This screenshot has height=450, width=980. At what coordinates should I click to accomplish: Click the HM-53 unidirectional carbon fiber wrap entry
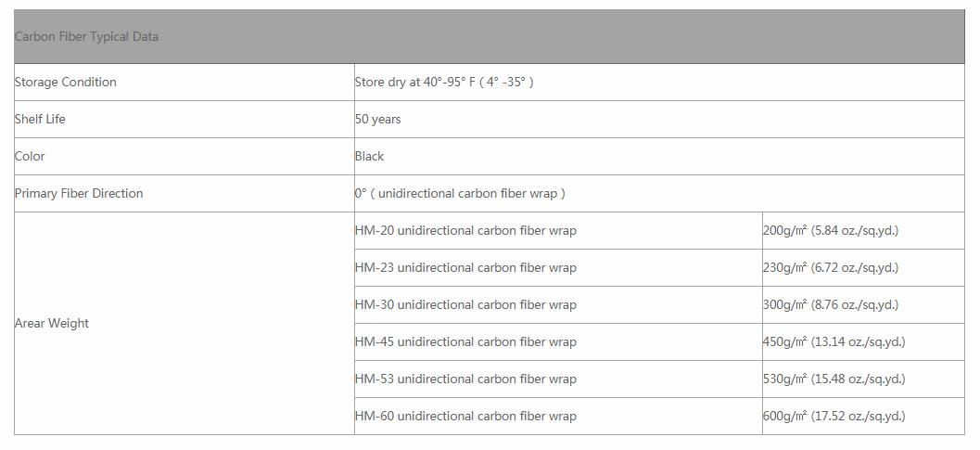[465, 379]
